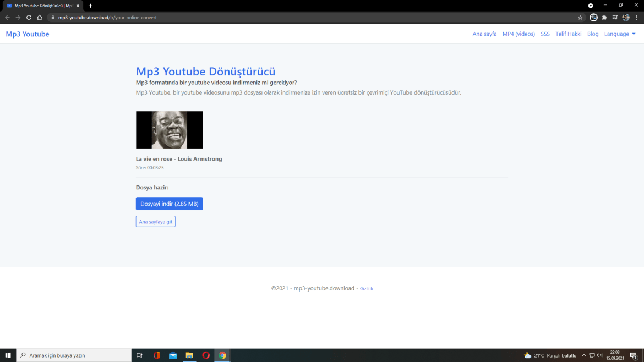
Task: Open the Language dropdown menu
Action: 619,34
